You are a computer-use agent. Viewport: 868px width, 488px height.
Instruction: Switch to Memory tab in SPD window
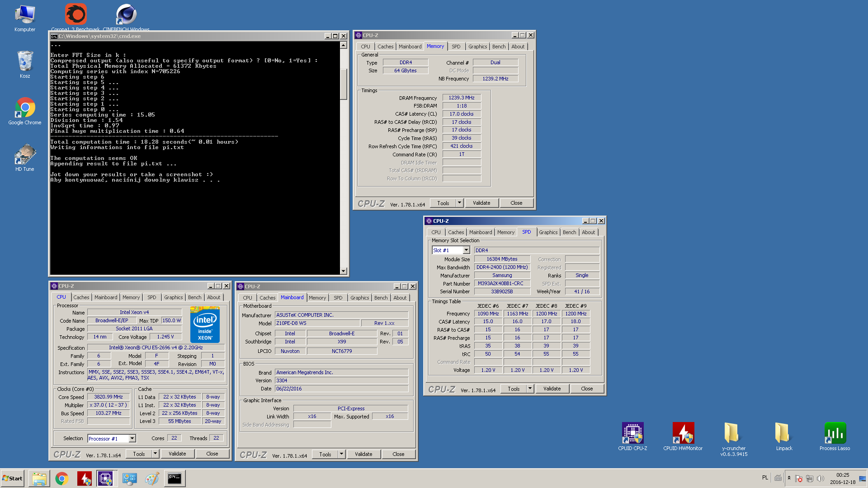coord(505,232)
